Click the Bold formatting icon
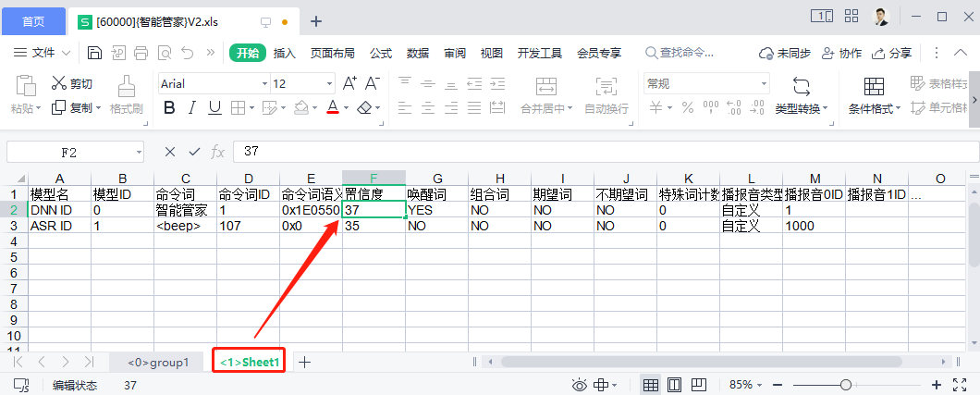The width and height of the screenshot is (980, 395). coord(169,108)
